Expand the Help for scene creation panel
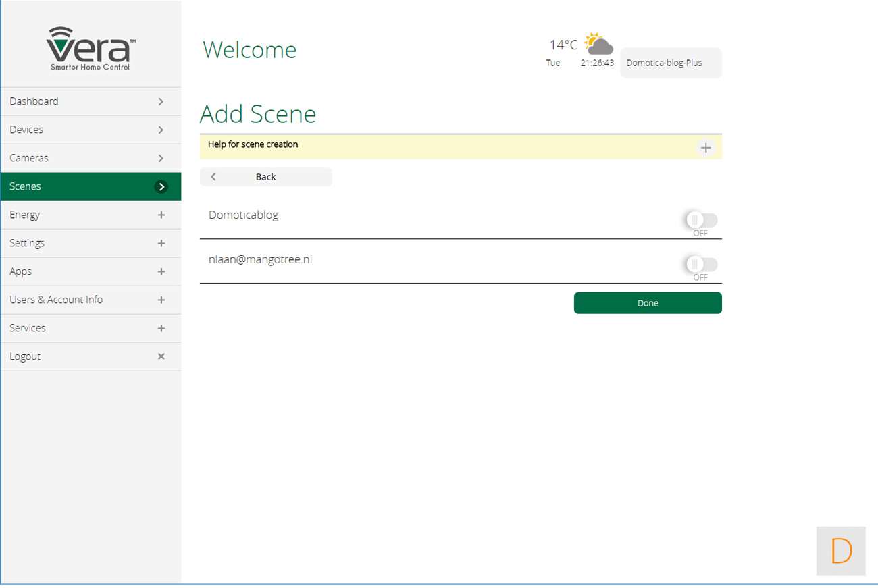The image size is (878, 588). click(705, 148)
